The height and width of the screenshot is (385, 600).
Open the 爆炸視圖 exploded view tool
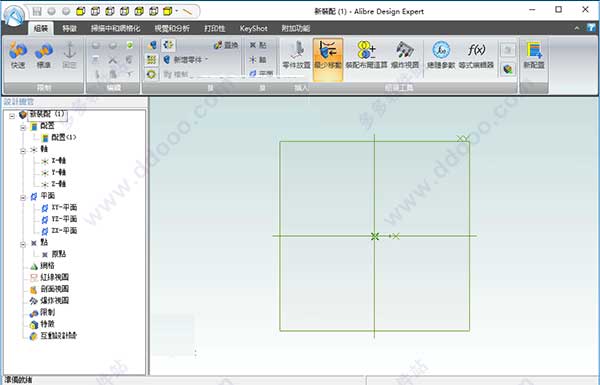[405, 55]
